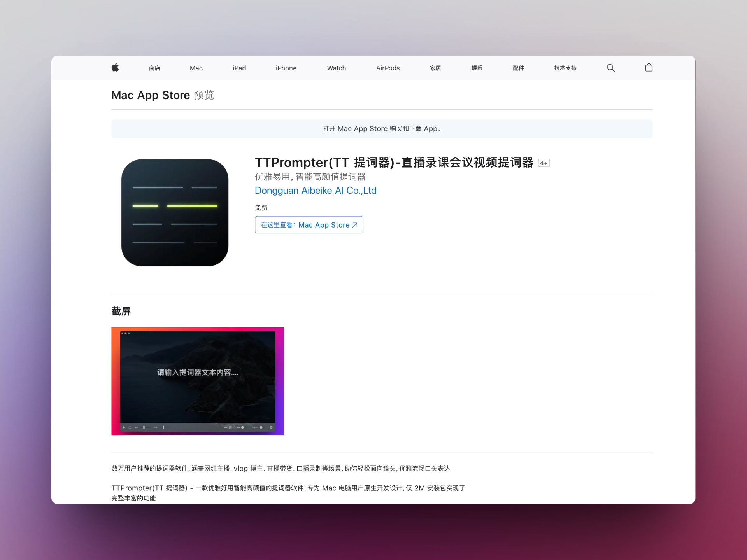Click the TTPrompter app icon
This screenshot has height=560, width=747.
[175, 213]
